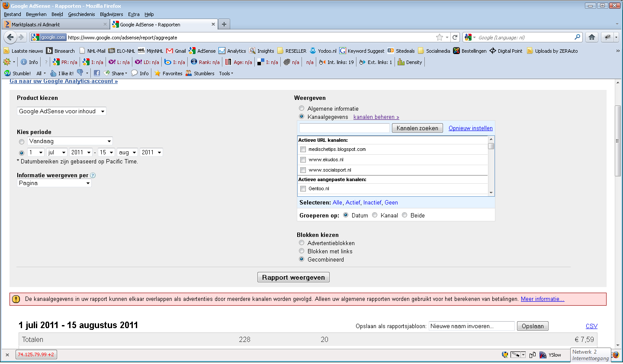Screen dimensions: 623x364
Task: Open a new tab with the plus button
Action: [224, 24]
